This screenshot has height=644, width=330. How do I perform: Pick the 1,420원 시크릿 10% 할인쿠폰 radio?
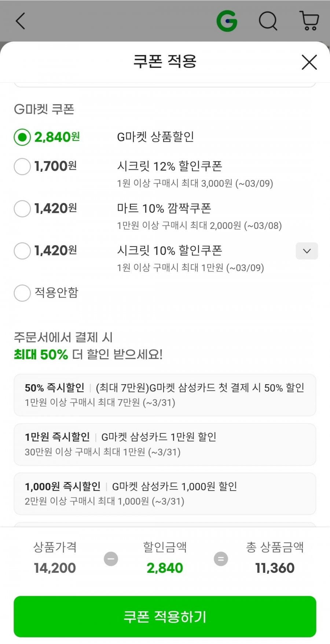(x=22, y=251)
